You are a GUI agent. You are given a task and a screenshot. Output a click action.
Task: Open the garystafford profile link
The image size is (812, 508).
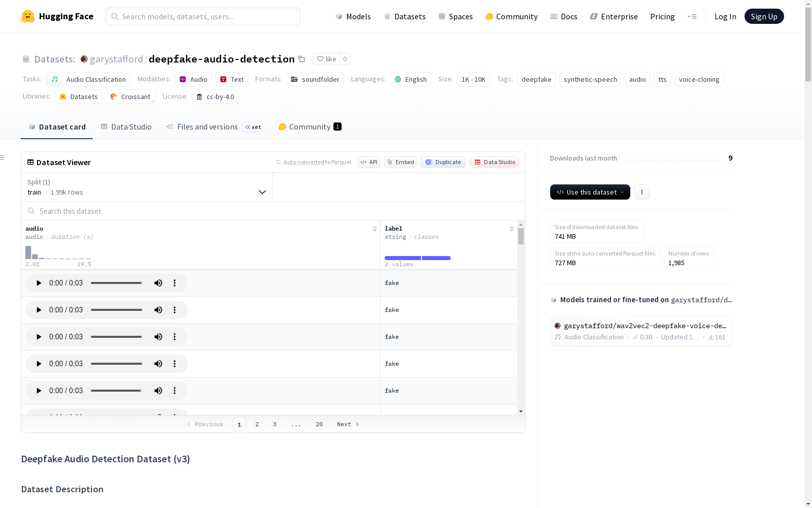116,59
